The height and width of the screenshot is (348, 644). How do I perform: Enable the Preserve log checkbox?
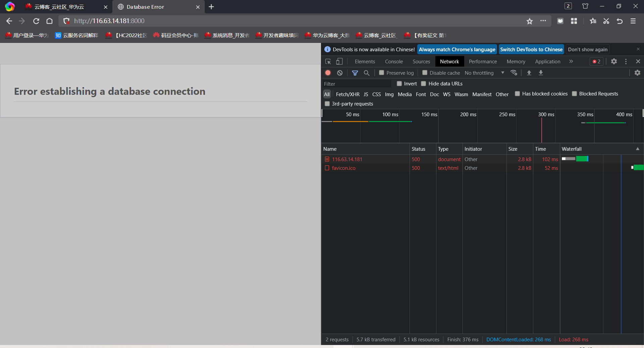381,73
